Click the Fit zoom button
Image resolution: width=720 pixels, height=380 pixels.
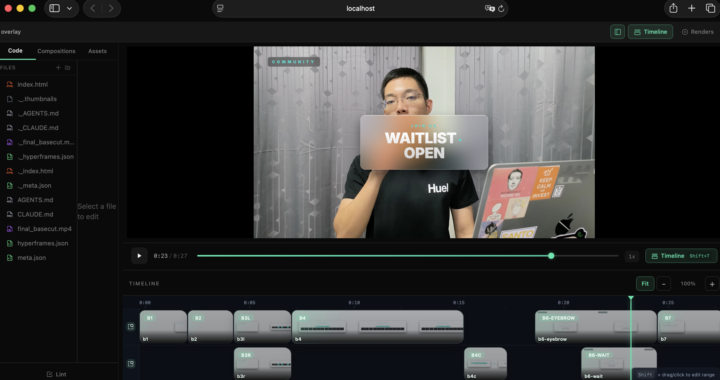click(645, 284)
